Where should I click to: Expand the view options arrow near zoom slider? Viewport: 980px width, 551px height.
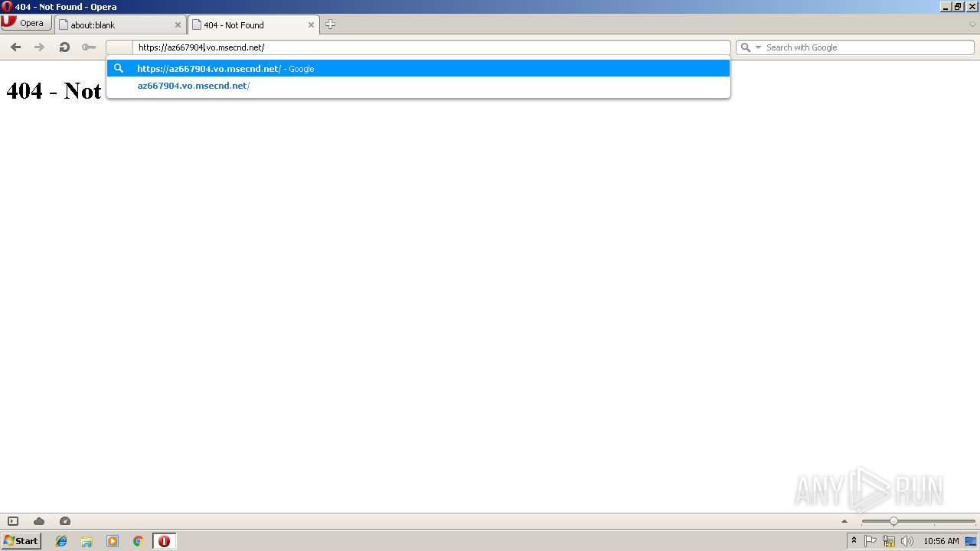pyautogui.click(x=844, y=521)
